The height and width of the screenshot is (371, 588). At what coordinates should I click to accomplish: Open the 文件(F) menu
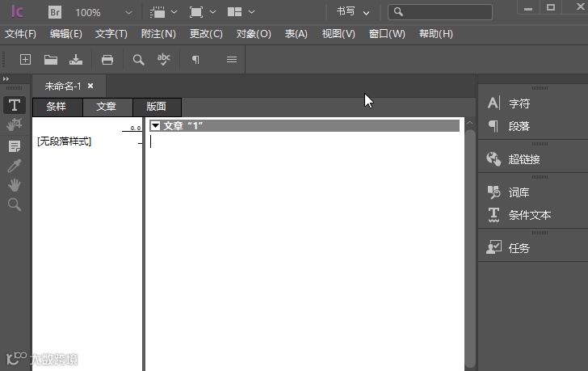20,34
